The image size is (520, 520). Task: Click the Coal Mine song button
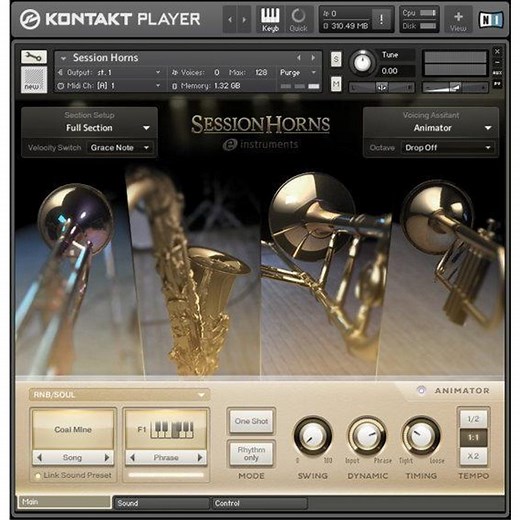pos(73,429)
